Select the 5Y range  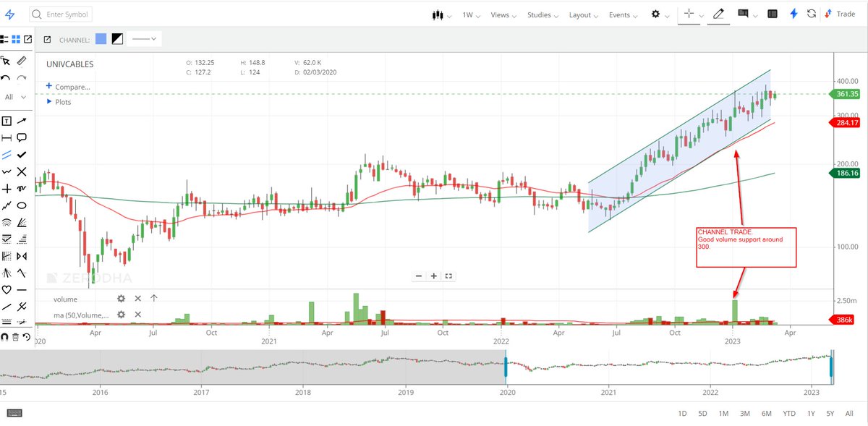click(x=831, y=413)
